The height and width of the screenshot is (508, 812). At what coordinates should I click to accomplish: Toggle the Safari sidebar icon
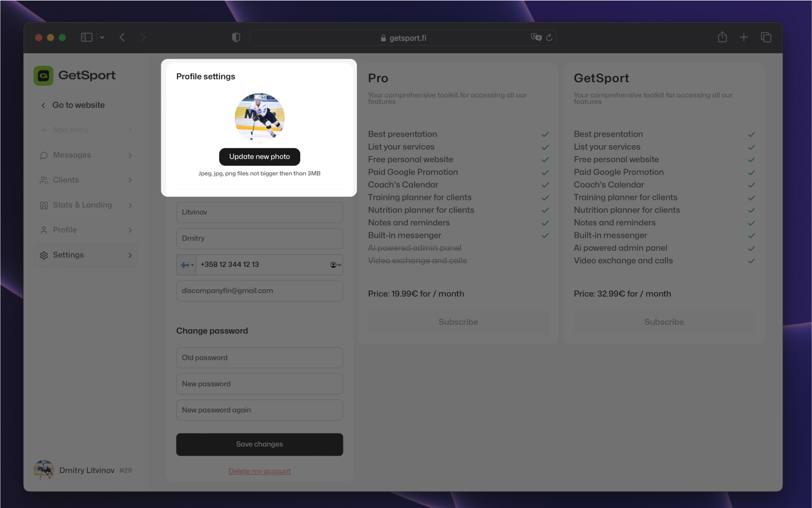click(87, 37)
